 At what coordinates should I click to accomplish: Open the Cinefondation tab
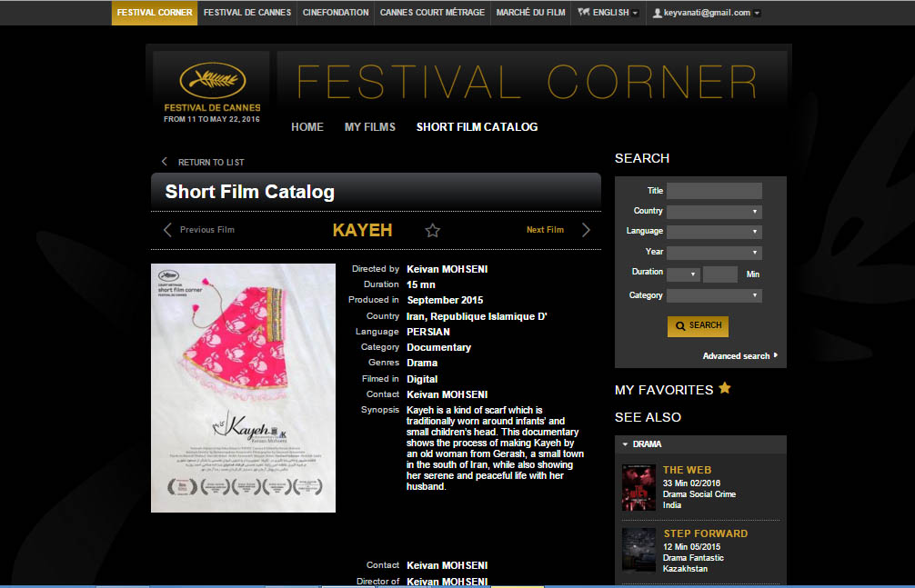tap(336, 12)
